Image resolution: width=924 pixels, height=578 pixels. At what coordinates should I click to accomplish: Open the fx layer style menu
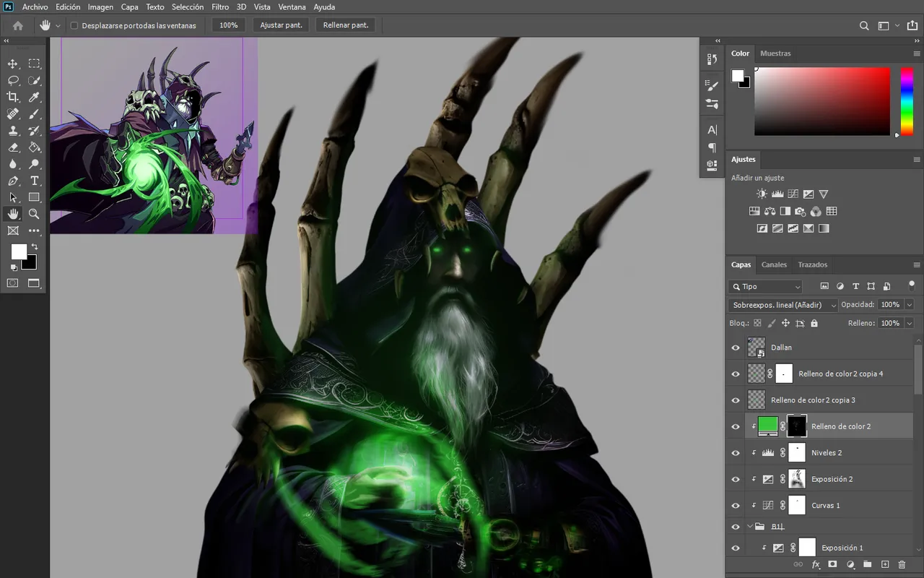pyautogui.click(x=816, y=564)
